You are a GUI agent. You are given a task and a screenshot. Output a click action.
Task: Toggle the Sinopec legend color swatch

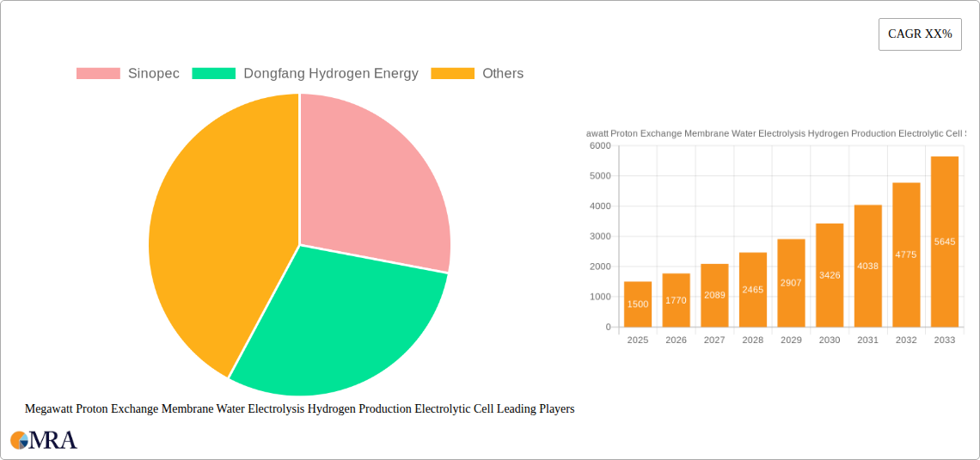(x=98, y=74)
